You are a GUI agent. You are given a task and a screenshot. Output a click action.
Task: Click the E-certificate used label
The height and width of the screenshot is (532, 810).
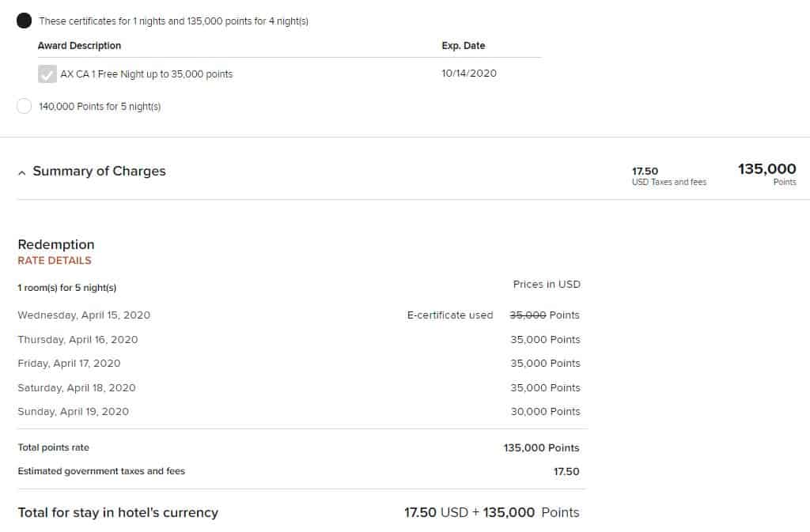[x=449, y=315]
